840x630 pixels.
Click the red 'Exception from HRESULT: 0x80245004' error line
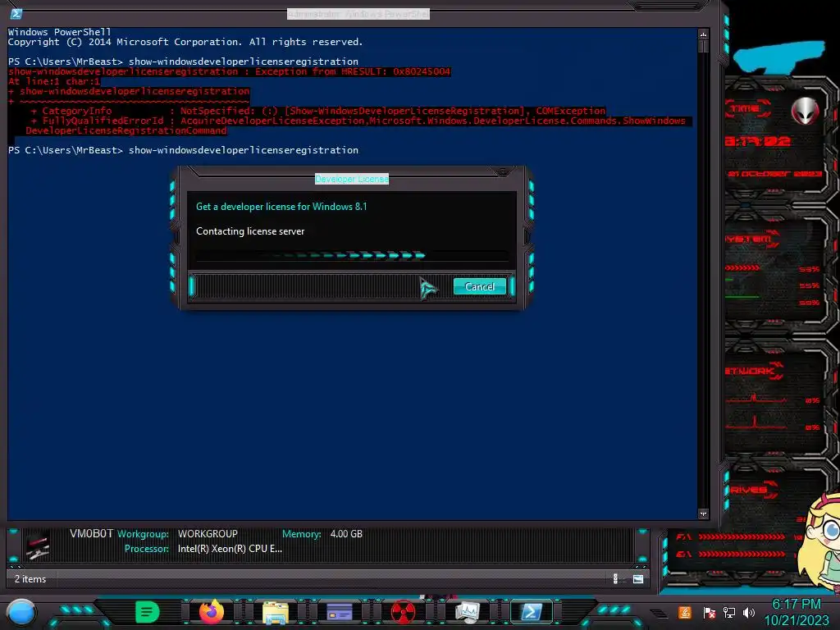tap(230, 72)
